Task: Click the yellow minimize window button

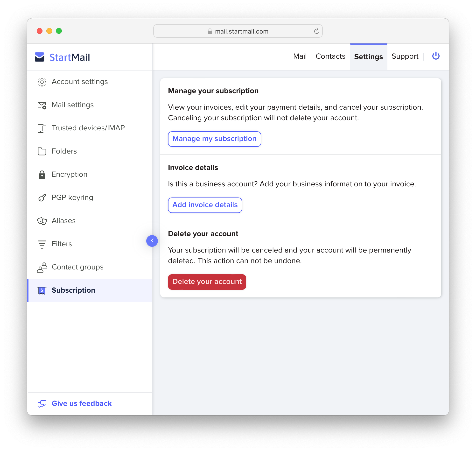Action: coord(49,31)
